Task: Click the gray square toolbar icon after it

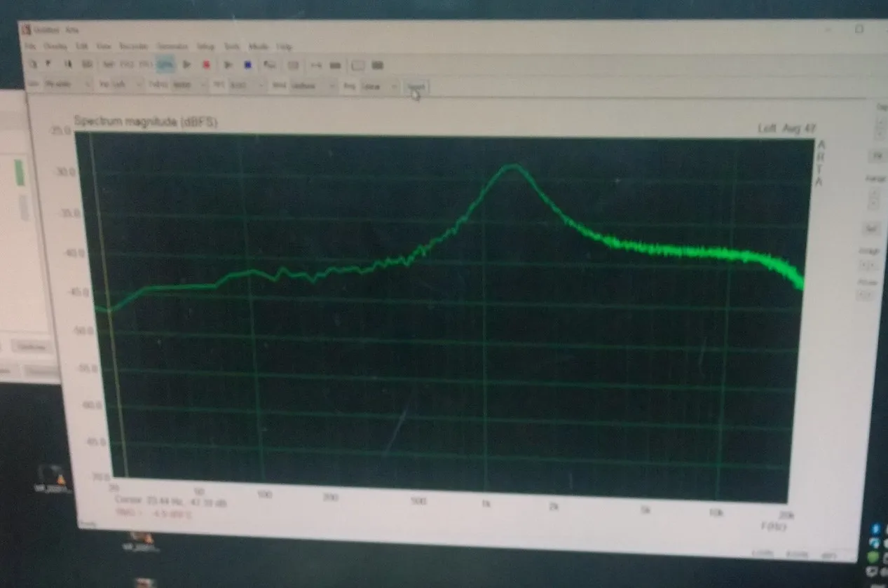Action: [x=294, y=65]
